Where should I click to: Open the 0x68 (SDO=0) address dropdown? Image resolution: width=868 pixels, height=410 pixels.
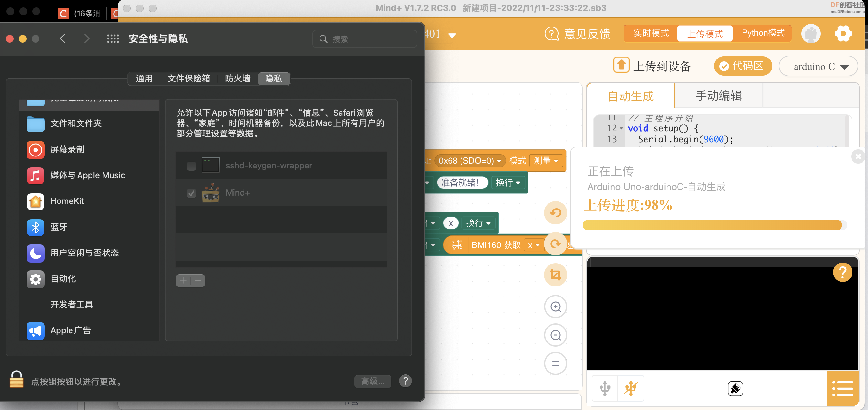tap(470, 161)
